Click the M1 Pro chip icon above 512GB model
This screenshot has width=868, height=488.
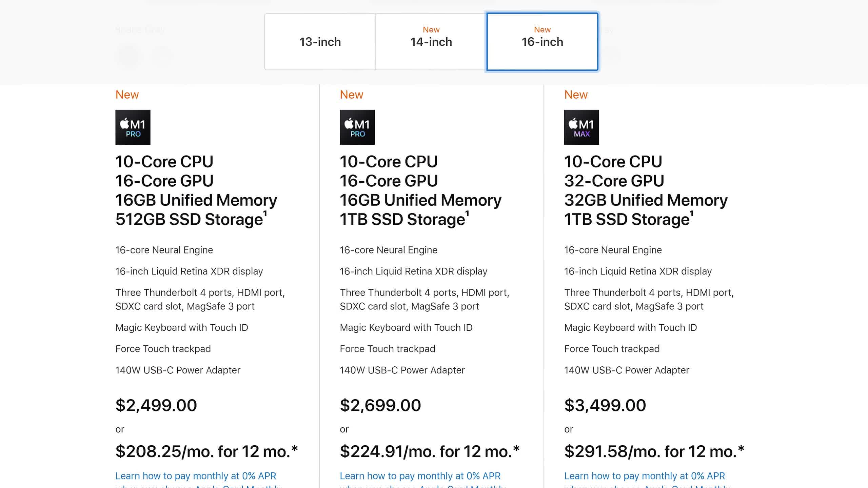(x=133, y=127)
